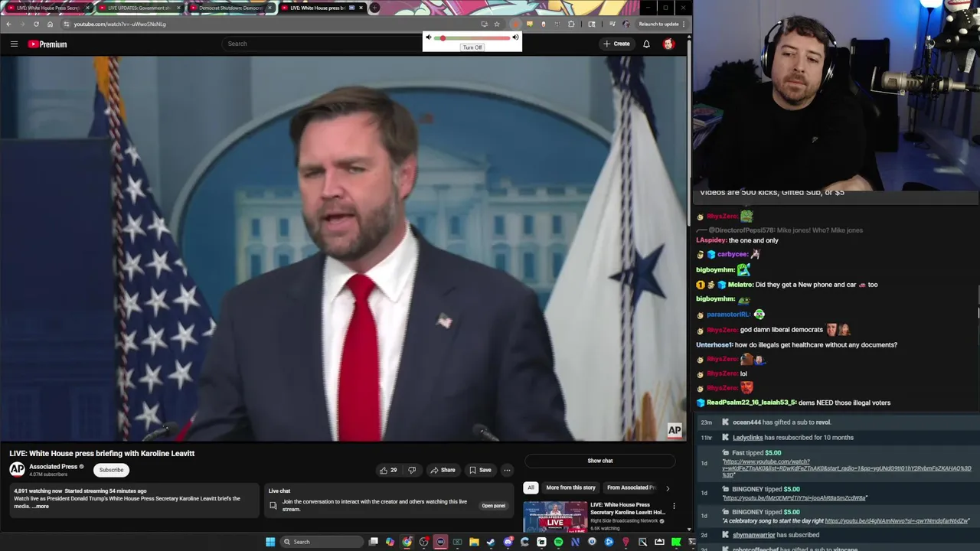
Task: Switch to the LIVE UPDATES: Government tab
Action: [x=139, y=8]
